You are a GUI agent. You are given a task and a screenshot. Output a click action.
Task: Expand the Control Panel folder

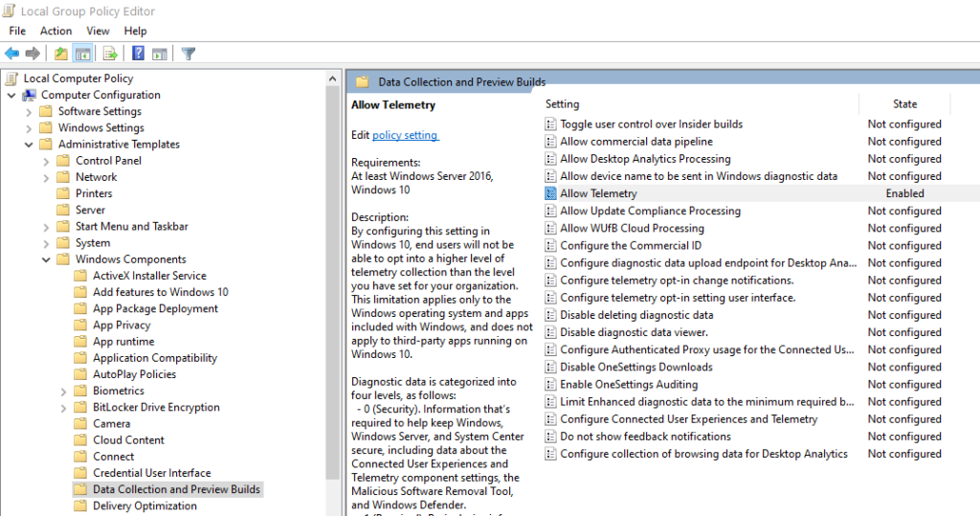(x=46, y=162)
